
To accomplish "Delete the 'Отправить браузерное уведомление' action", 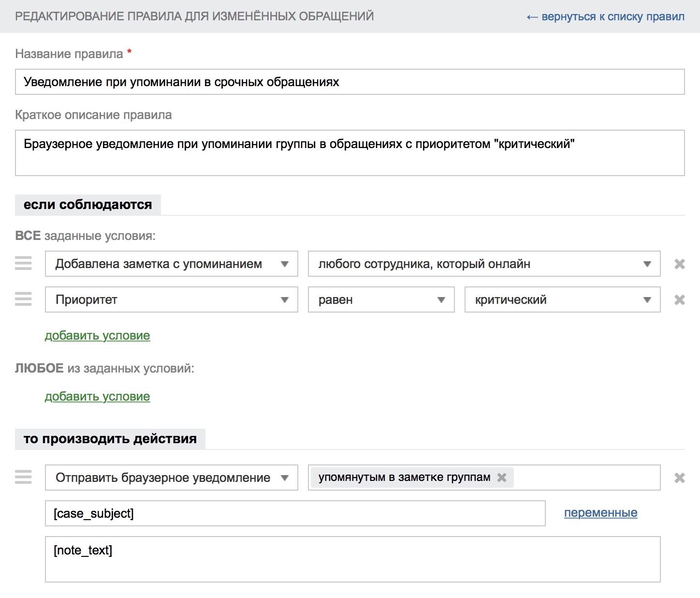I will click(x=680, y=478).
